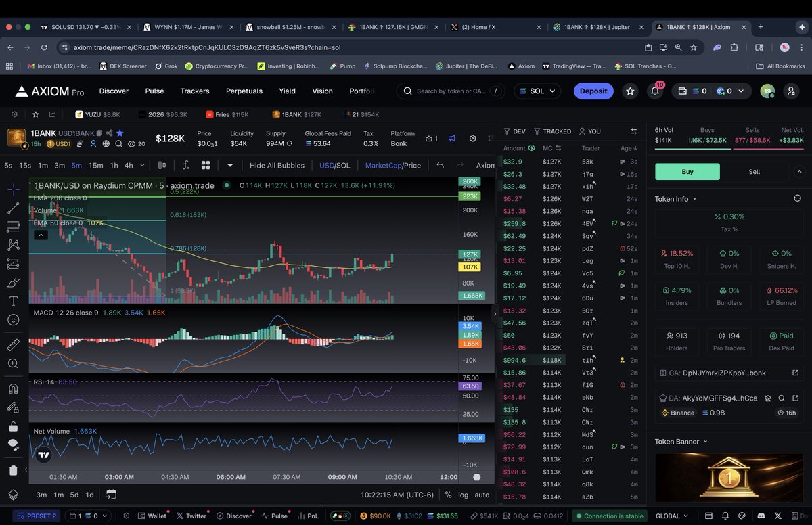Image resolution: width=812 pixels, height=525 pixels.
Task: Toggle the TRACKED trades filter
Action: pos(552,131)
